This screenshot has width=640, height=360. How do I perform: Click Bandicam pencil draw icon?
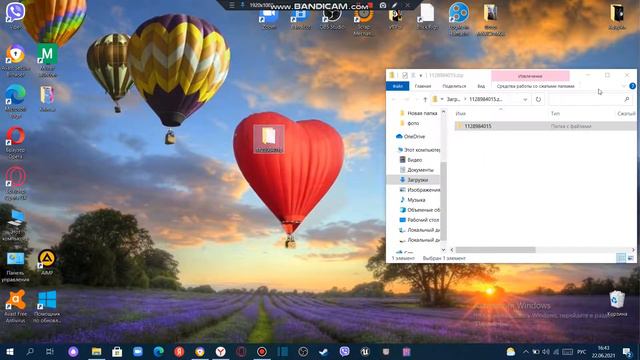(x=395, y=5)
